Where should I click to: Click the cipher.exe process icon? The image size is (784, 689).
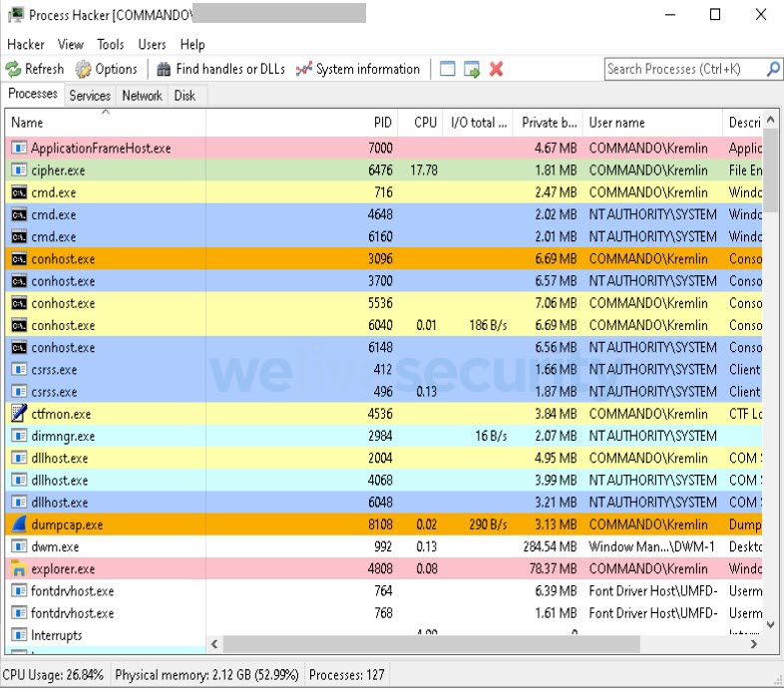pyautogui.click(x=19, y=170)
